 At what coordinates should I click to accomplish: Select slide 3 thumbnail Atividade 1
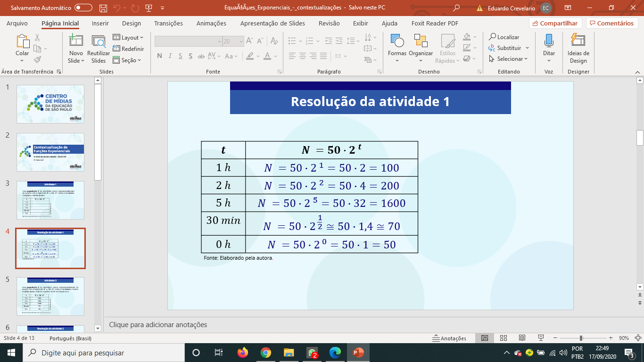[x=50, y=200]
